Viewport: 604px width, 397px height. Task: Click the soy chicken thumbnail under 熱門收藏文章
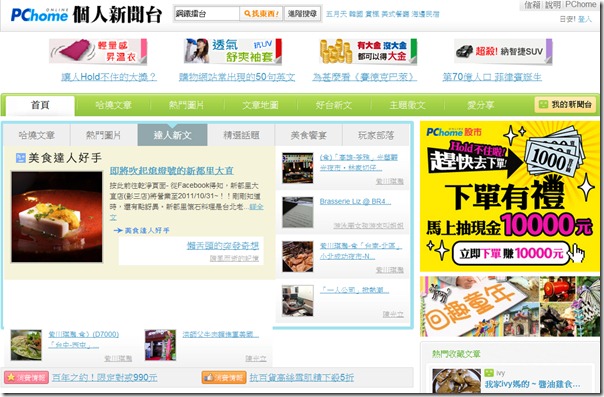[456, 380]
